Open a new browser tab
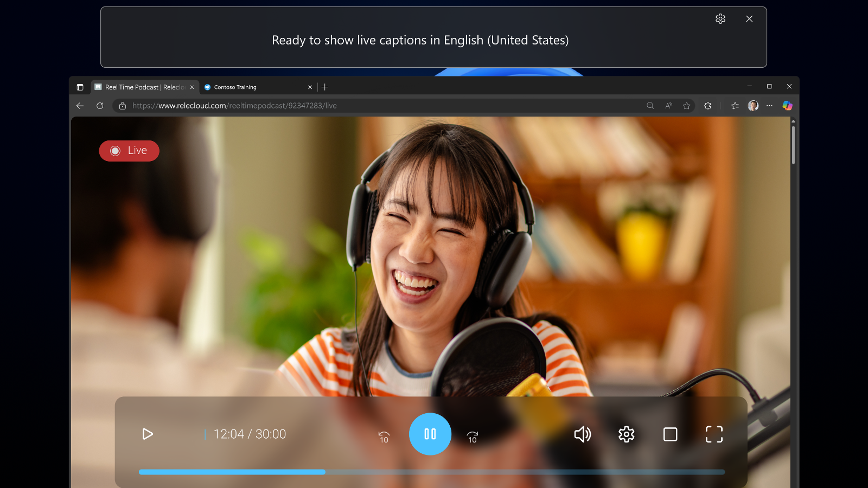This screenshot has height=488, width=868. click(x=325, y=87)
